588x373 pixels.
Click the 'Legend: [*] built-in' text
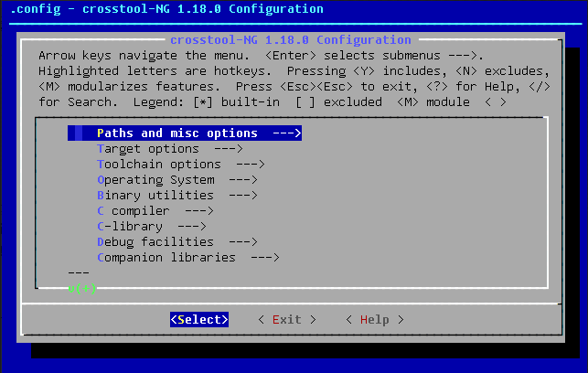point(207,102)
